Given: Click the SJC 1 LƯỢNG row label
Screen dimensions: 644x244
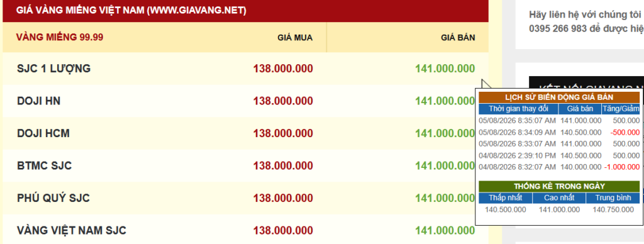Looking at the screenshot, I should coord(53,69).
